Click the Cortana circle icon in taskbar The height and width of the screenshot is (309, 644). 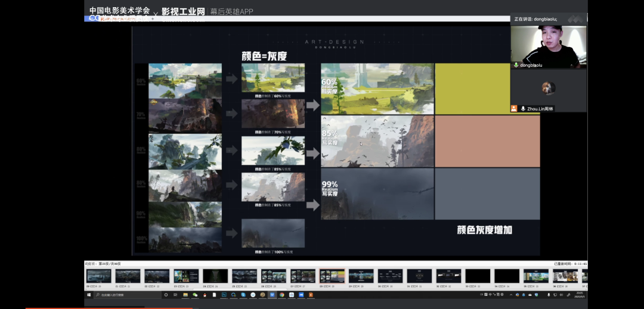pos(166,295)
